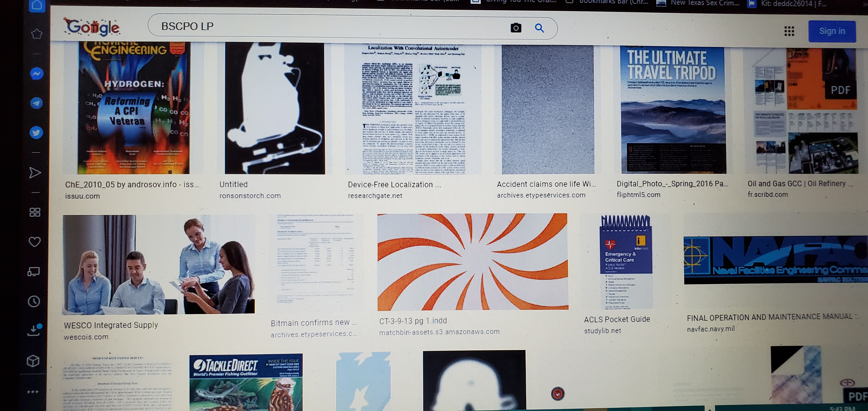Open the downloads icon in sidebar

click(34, 330)
